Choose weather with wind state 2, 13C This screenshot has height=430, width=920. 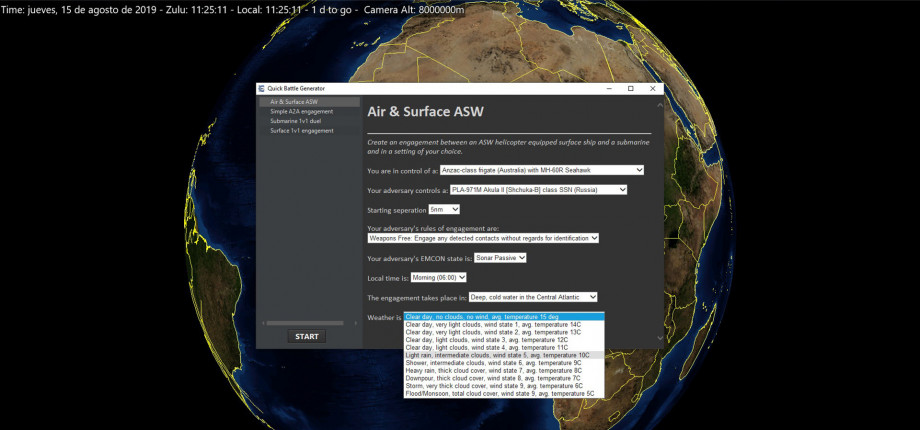[503, 332]
